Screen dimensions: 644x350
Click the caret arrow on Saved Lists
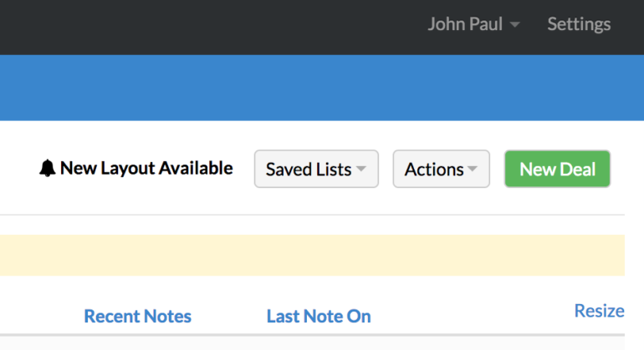(361, 169)
